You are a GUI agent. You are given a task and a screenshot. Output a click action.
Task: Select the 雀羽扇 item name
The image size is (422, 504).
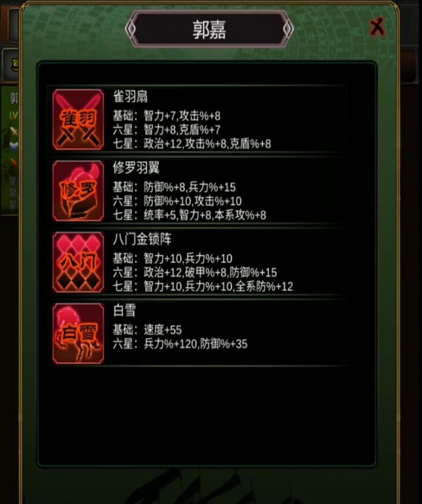130,97
